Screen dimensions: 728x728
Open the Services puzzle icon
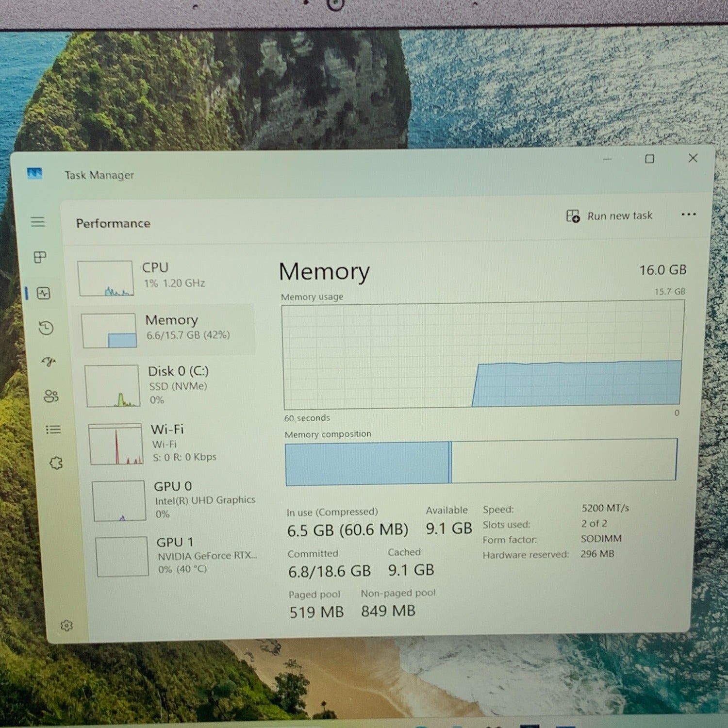coord(56,463)
